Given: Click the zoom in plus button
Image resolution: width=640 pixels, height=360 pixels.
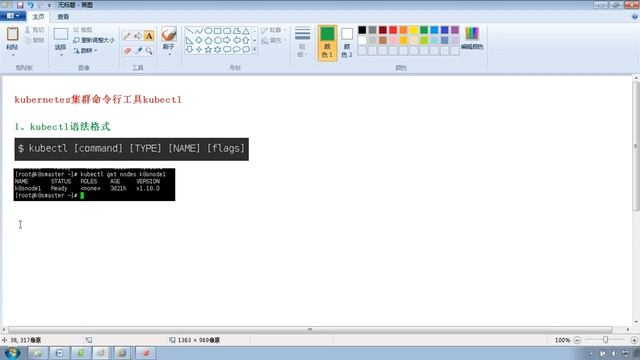Looking at the screenshot, I should (x=634, y=340).
